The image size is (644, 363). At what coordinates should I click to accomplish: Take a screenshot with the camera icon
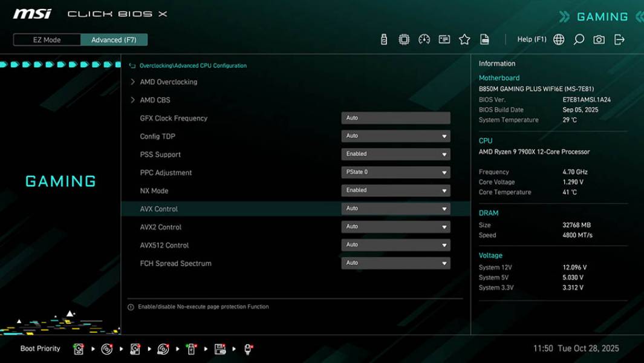[x=599, y=39]
